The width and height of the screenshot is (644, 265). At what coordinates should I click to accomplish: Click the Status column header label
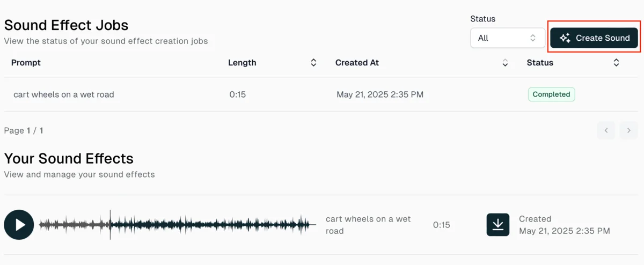(x=540, y=63)
